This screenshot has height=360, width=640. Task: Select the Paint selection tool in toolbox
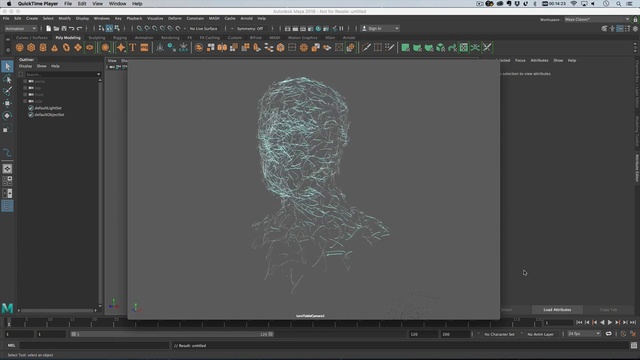point(7,91)
